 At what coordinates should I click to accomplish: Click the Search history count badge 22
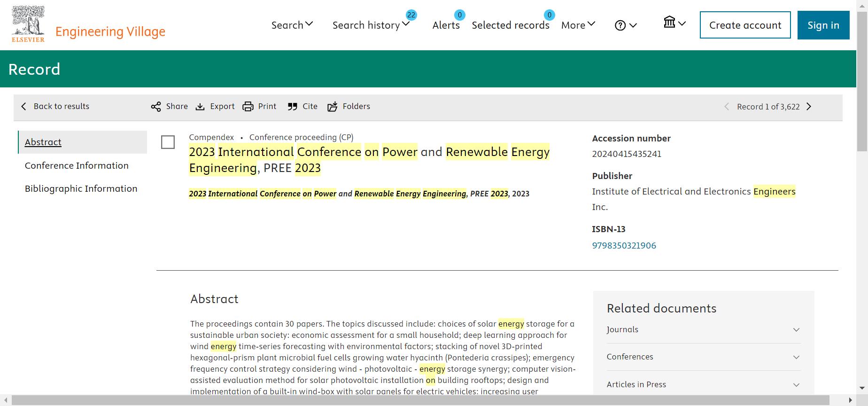point(411,15)
